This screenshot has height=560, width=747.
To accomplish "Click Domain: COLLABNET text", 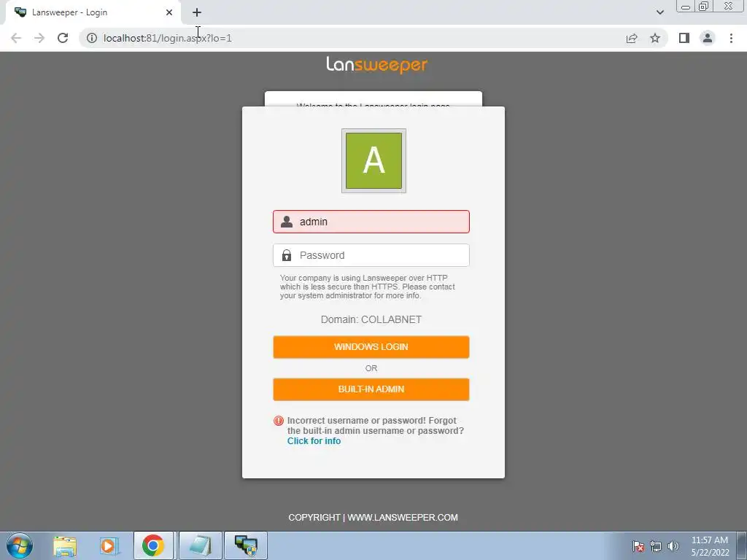I will click(x=371, y=319).
